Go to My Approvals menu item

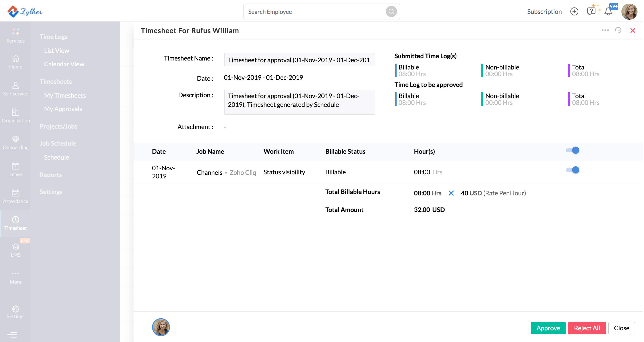coord(63,109)
